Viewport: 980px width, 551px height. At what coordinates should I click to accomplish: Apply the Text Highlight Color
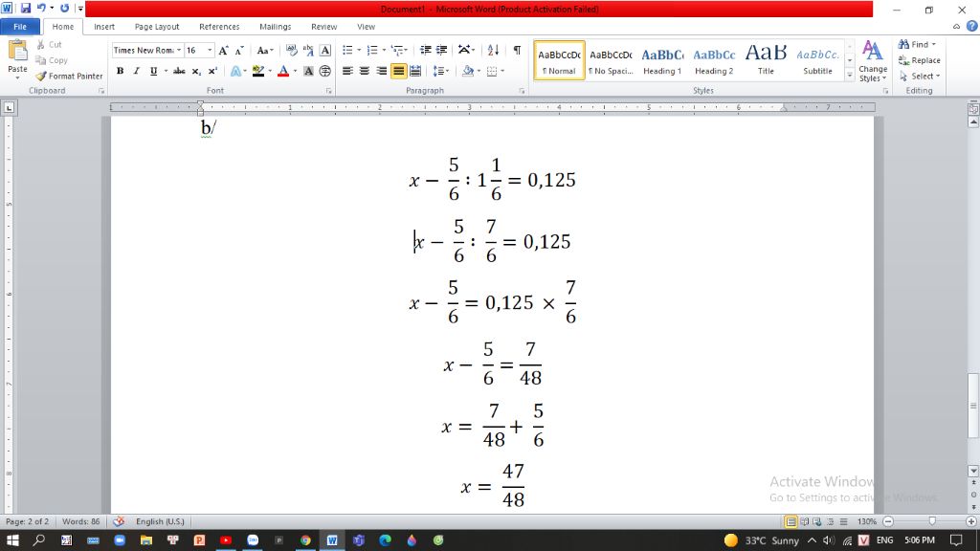pyautogui.click(x=258, y=71)
